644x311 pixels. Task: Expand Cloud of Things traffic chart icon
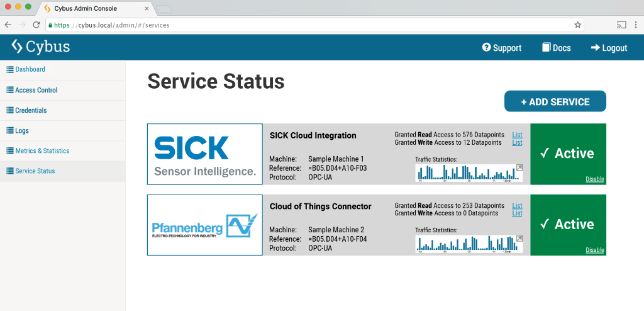[519, 239]
